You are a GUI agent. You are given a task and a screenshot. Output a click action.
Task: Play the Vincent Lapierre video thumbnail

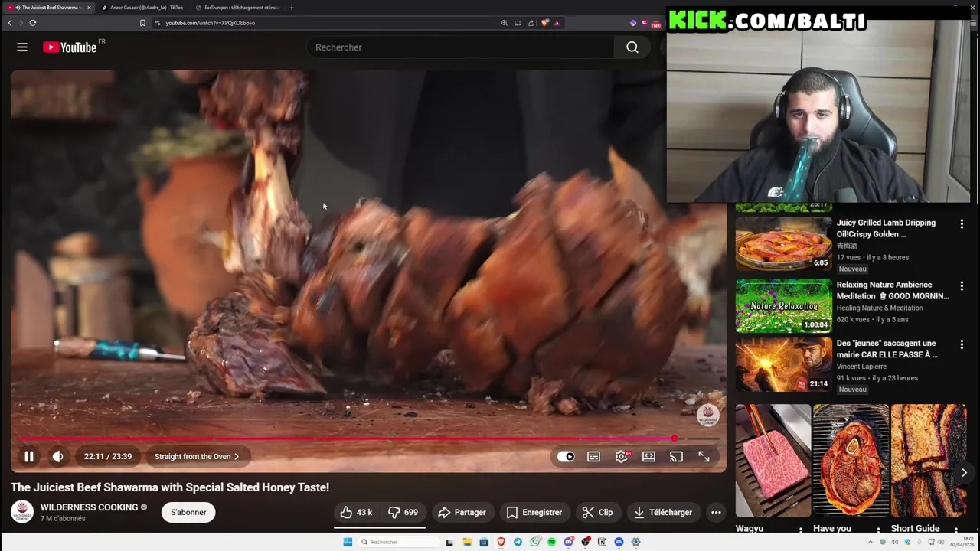[783, 364]
